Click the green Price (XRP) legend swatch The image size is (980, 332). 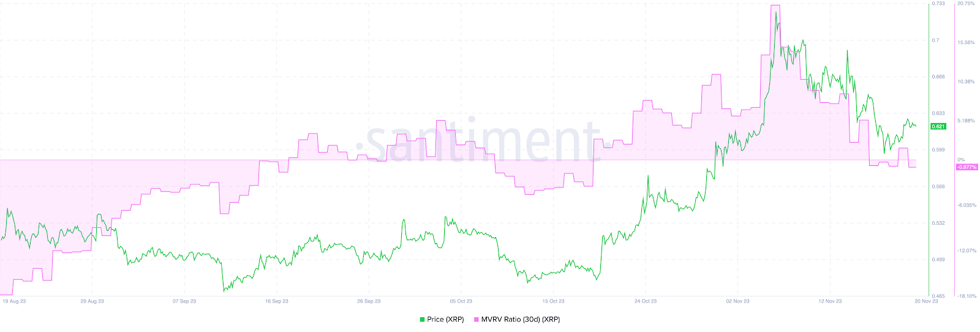pyautogui.click(x=422, y=319)
